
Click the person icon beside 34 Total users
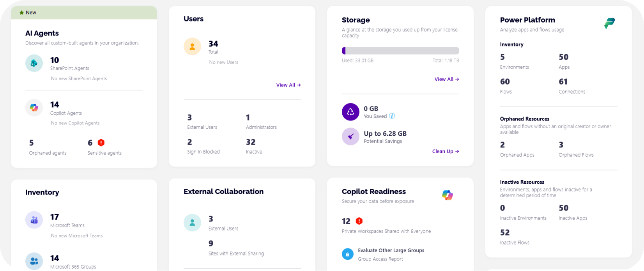(192, 46)
